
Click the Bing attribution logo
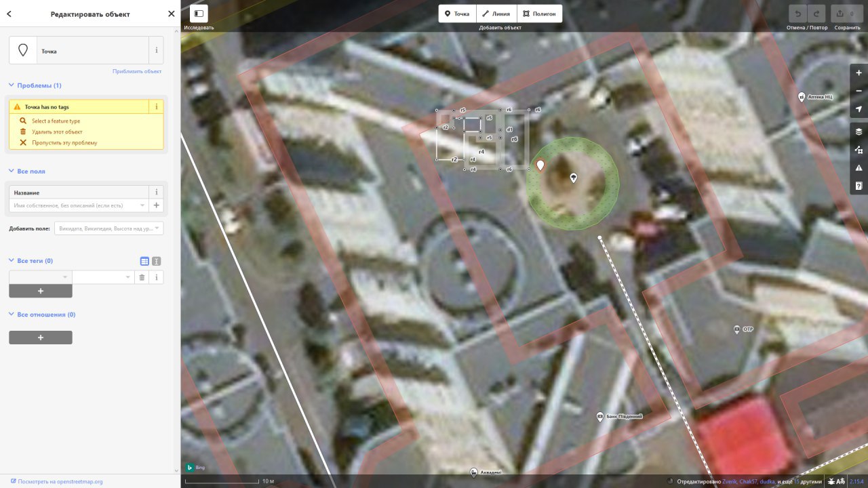click(x=195, y=468)
